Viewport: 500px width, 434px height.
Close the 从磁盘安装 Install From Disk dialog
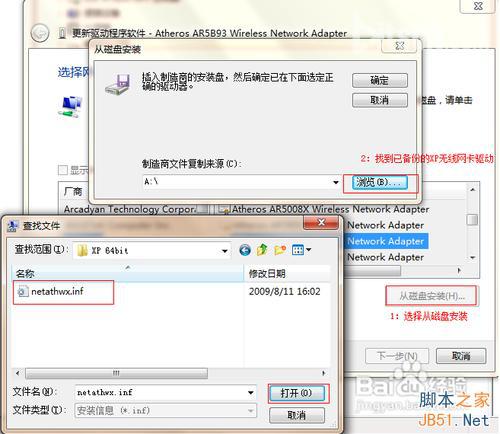point(399,46)
